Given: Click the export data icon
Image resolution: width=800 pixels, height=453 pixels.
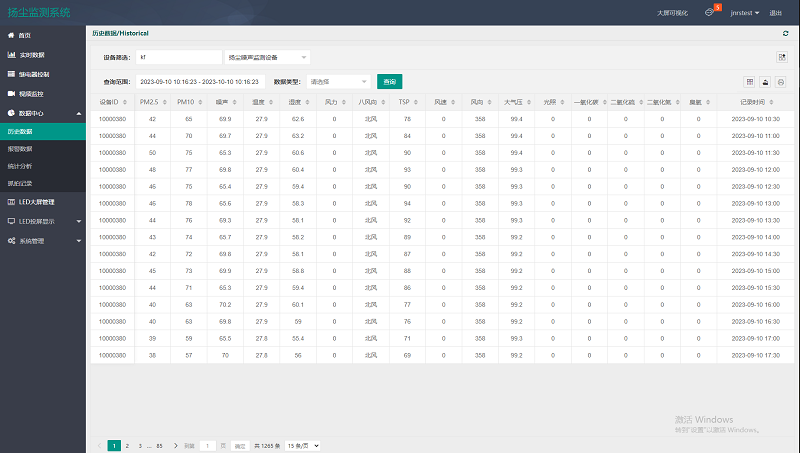Looking at the screenshot, I should 766,81.
